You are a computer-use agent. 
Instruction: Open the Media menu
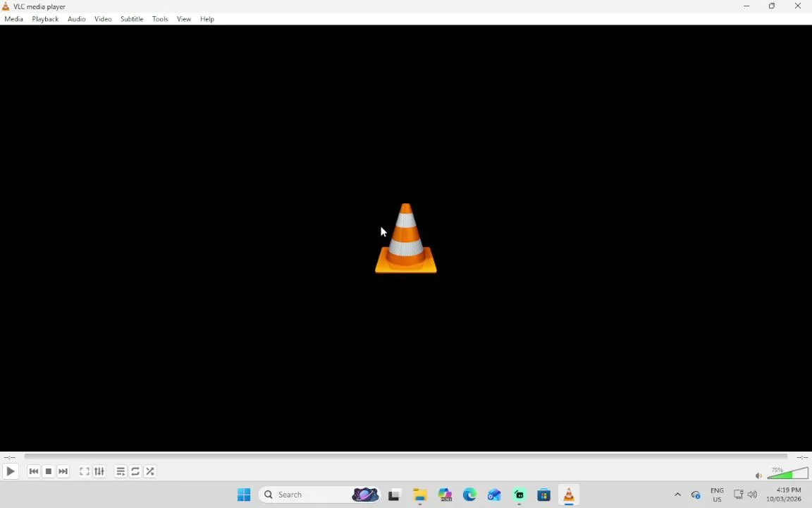13,18
